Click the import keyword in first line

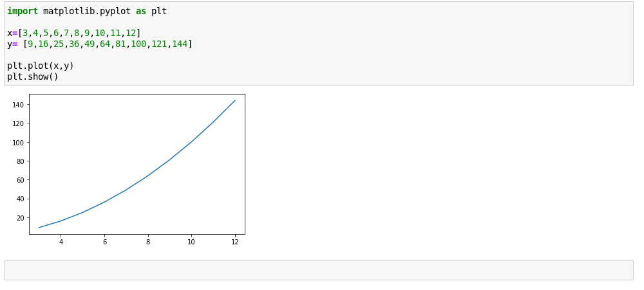point(23,11)
